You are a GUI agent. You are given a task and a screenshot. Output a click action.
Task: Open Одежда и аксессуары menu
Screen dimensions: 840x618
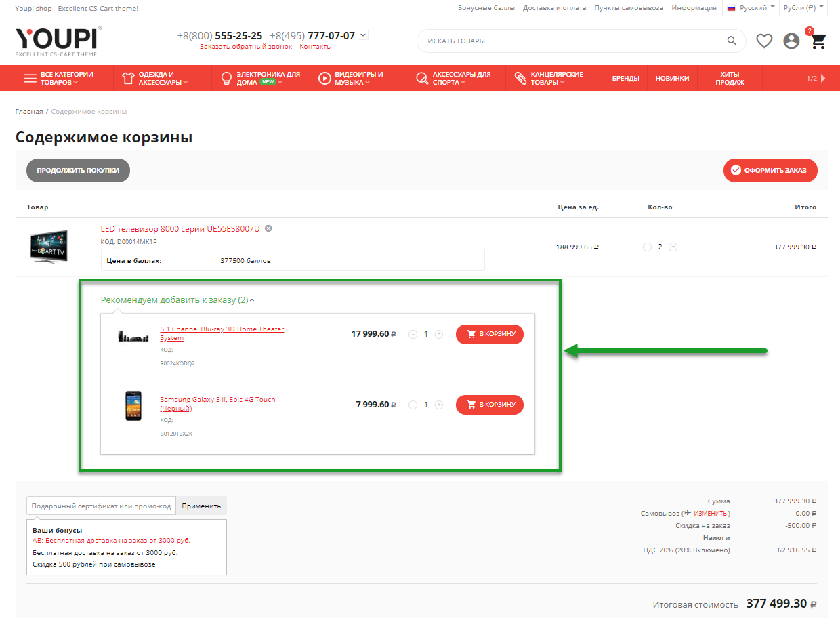coord(163,78)
